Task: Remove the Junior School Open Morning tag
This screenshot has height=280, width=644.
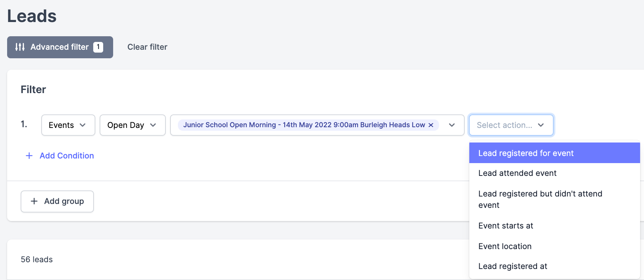Action: tap(431, 125)
